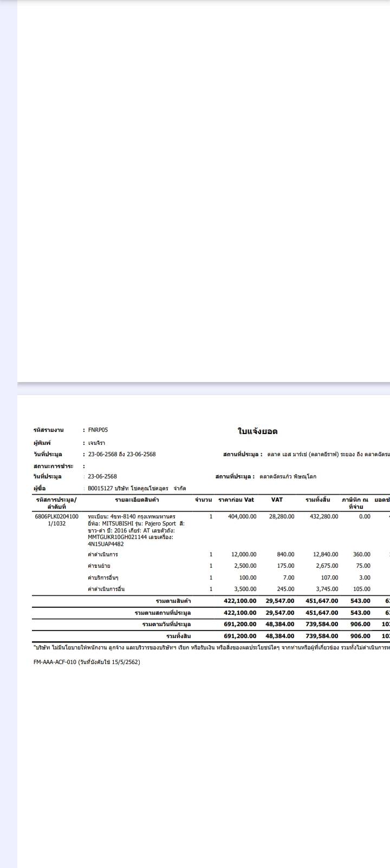Select the report code FNRP05
Image resolution: width=390 pixels, height=868 pixels.
(98, 430)
